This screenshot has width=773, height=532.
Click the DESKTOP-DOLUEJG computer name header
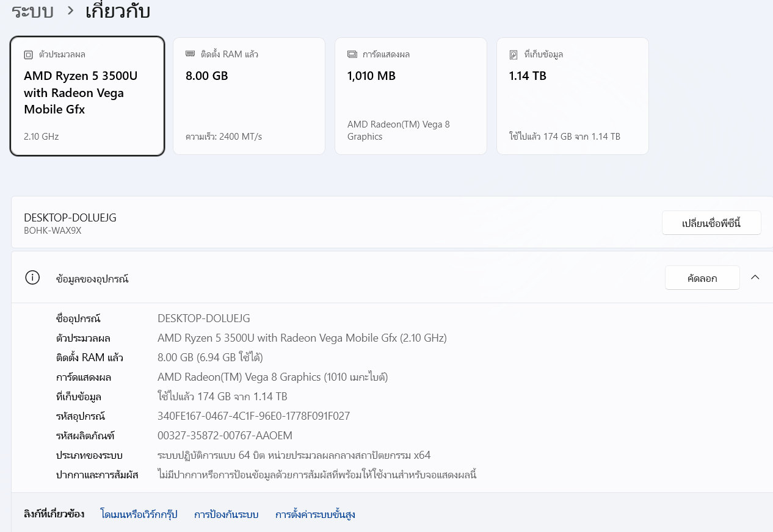(x=70, y=217)
